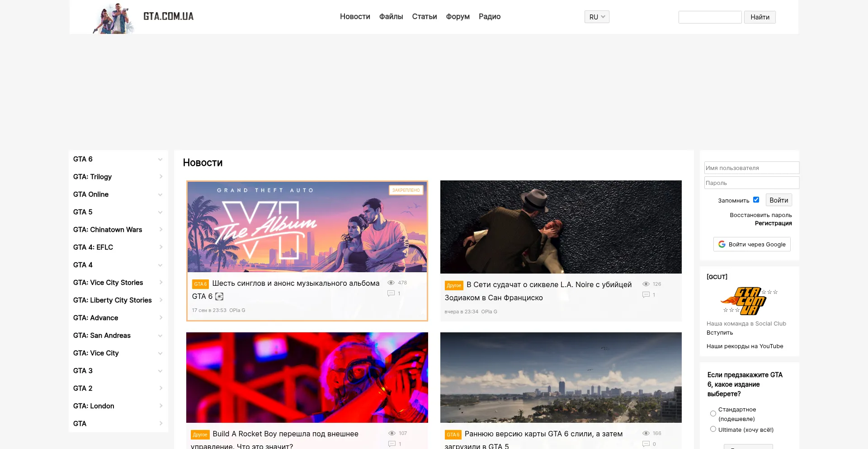Open the GTA VI The Album thumbnail

(307, 227)
